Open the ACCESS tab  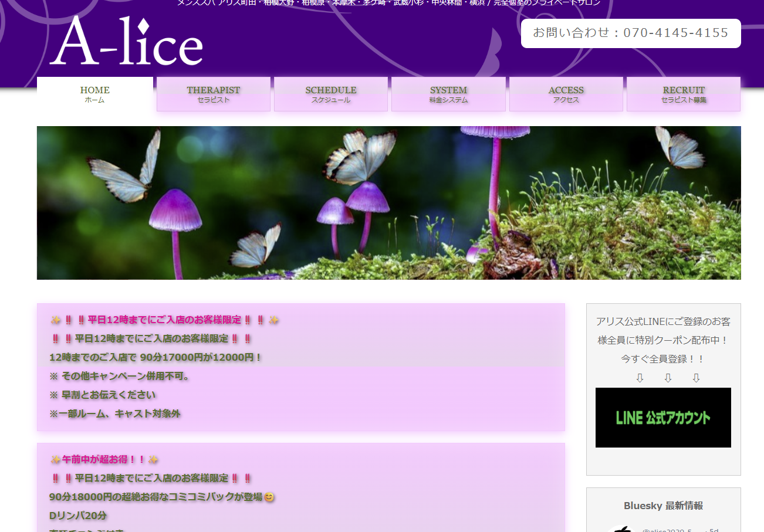[x=566, y=94]
